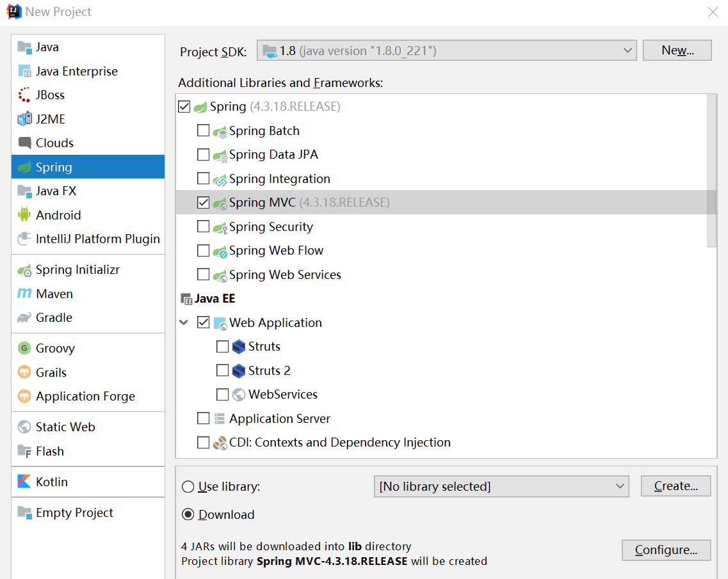
Task: Click the Java project type icon
Action: [x=24, y=47]
